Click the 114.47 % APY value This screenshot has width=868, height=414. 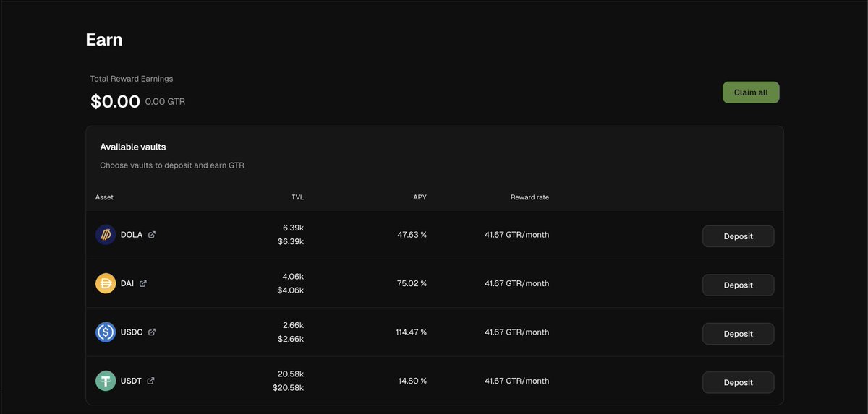point(409,332)
